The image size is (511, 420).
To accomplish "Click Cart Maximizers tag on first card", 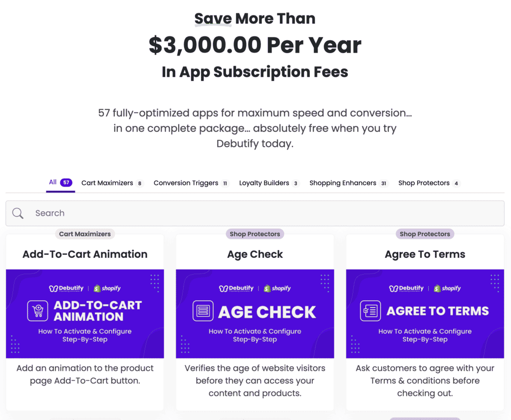I will [85, 234].
